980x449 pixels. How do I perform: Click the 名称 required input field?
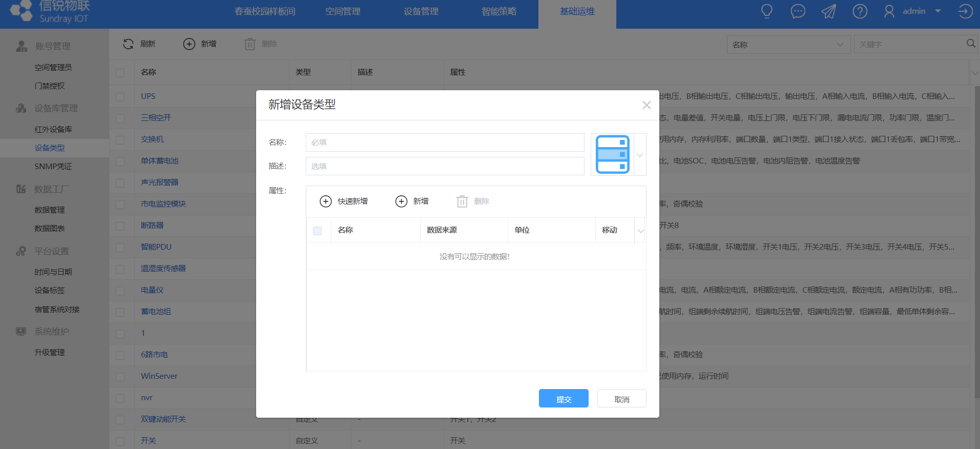point(445,142)
